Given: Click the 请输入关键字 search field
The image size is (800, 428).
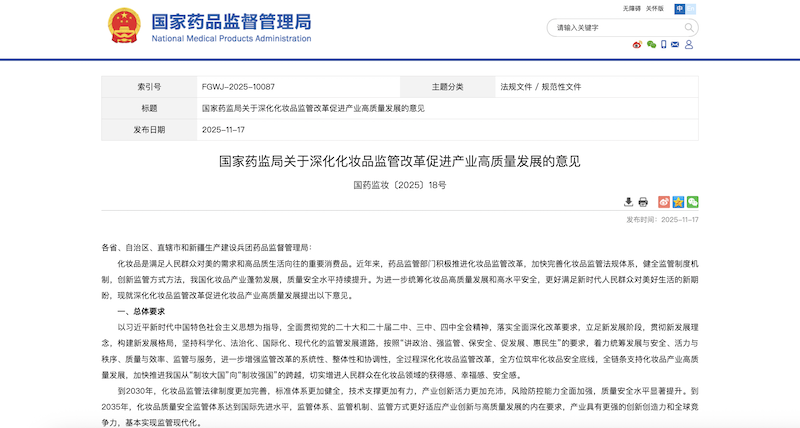Looking at the screenshot, I should tap(612, 28).
